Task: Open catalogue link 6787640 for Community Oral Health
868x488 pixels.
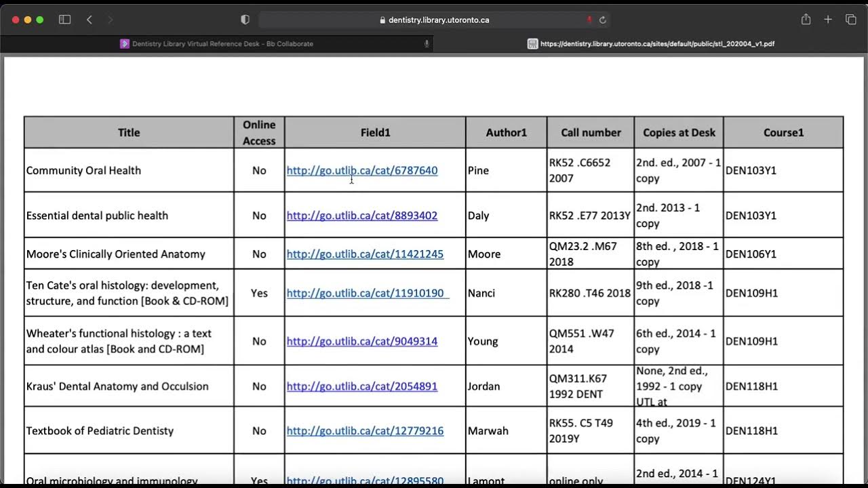Action: pos(362,171)
